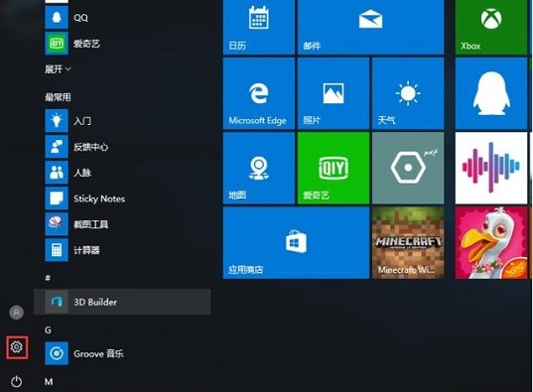Open the 照片 photos tile

tap(333, 93)
